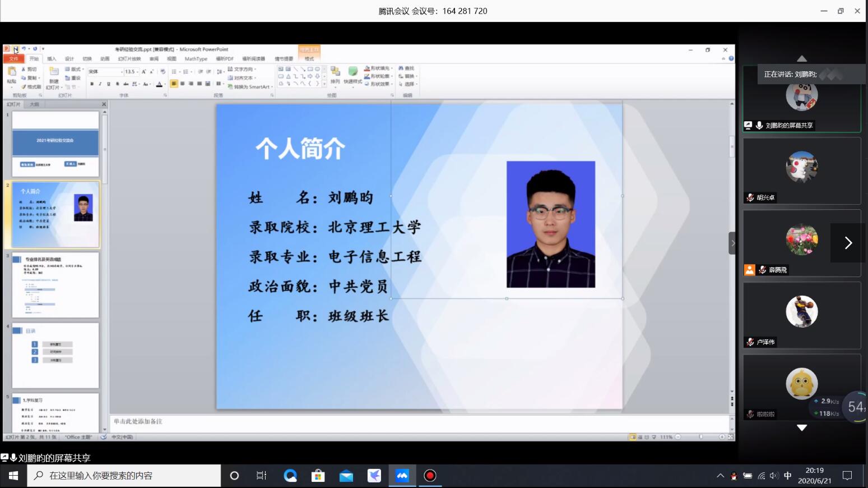The image size is (868, 488).
Task: Toggle bold formatting in ribbon
Action: 92,84
